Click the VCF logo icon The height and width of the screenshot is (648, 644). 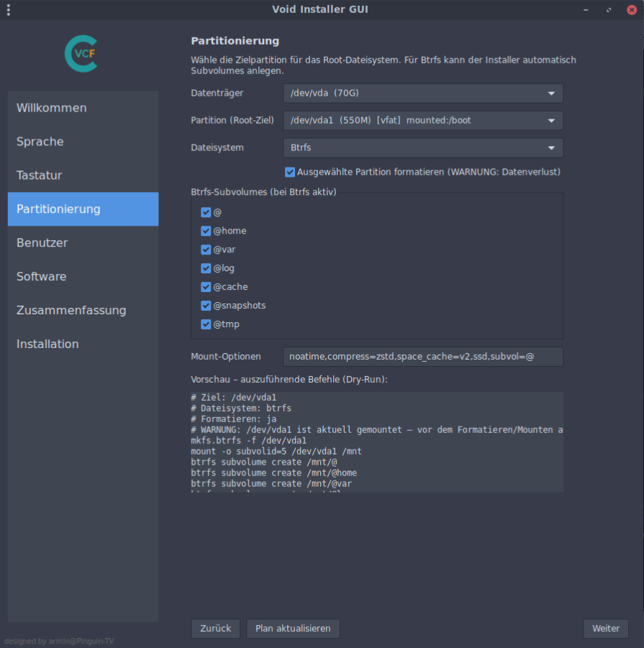[x=80, y=55]
